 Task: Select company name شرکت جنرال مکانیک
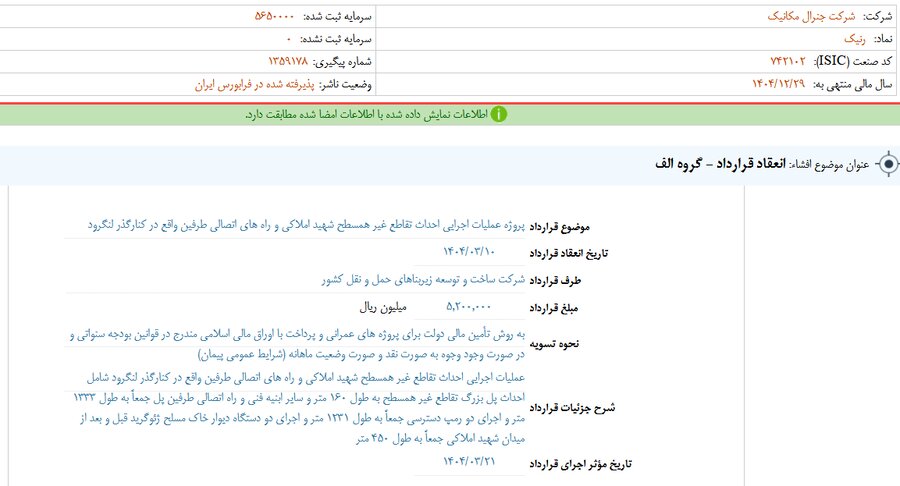coord(811,17)
